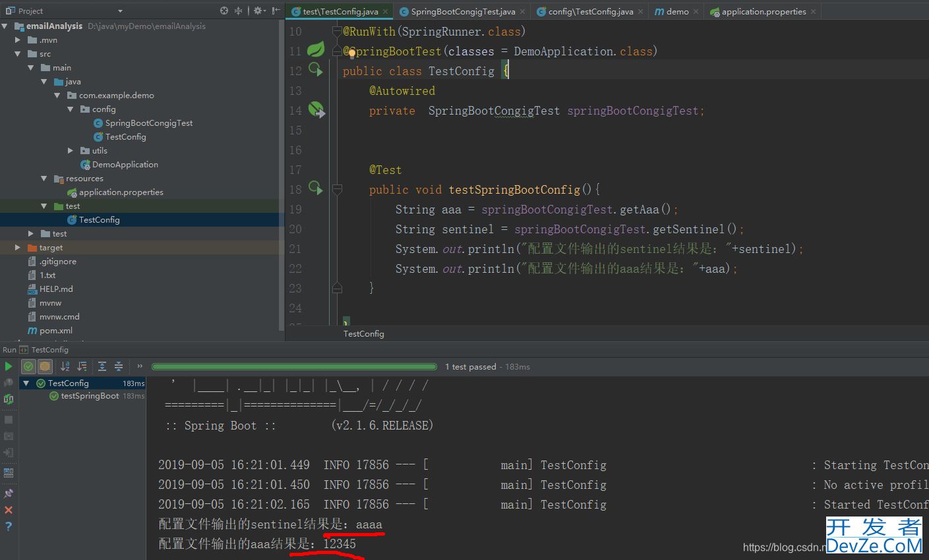
Task: Select 1.txt file
Action: pos(47,275)
